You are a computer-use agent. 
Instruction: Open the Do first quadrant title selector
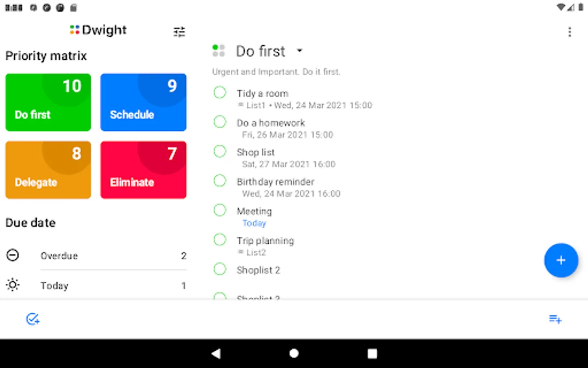(x=261, y=51)
